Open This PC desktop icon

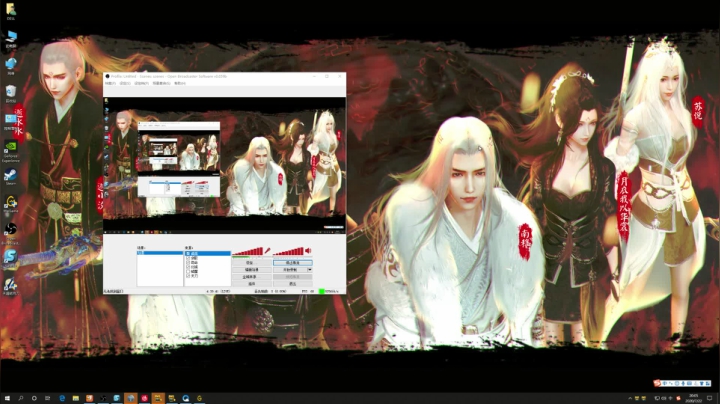(x=11, y=39)
